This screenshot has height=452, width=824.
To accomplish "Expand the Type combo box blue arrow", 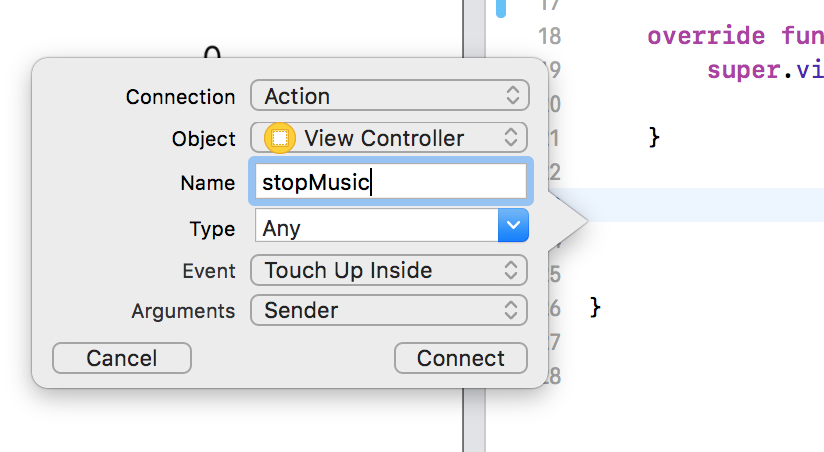I will [x=513, y=225].
